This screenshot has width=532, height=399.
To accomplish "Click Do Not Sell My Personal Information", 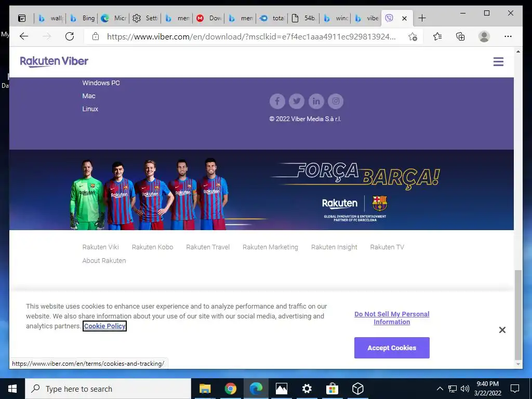I will [392, 318].
